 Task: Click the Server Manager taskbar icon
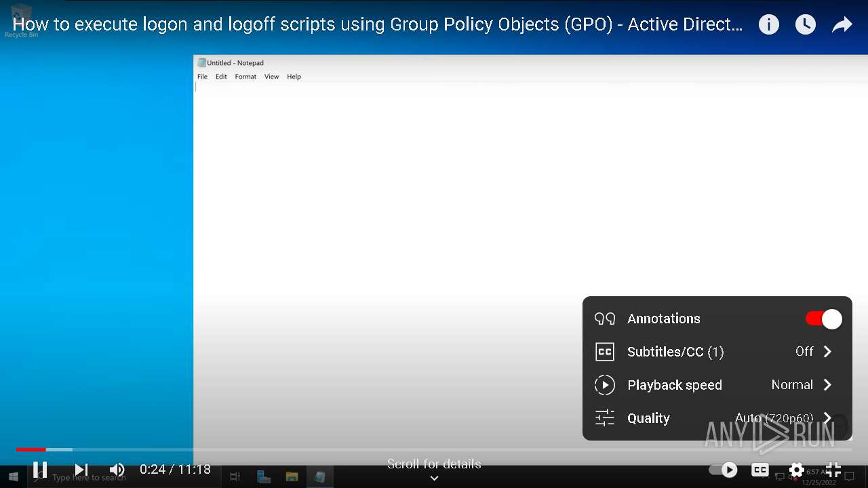click(x=264, y=477)
